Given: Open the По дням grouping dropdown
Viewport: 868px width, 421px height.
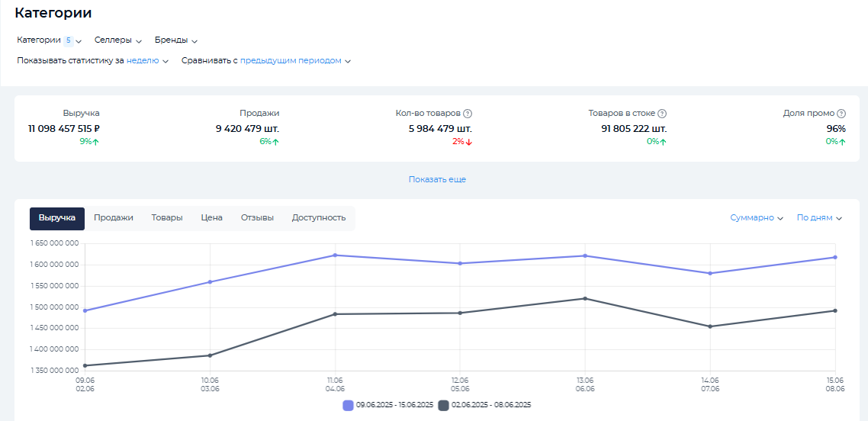Looking at the screenshot, I should pyautogui.click(x=819, y=218).
